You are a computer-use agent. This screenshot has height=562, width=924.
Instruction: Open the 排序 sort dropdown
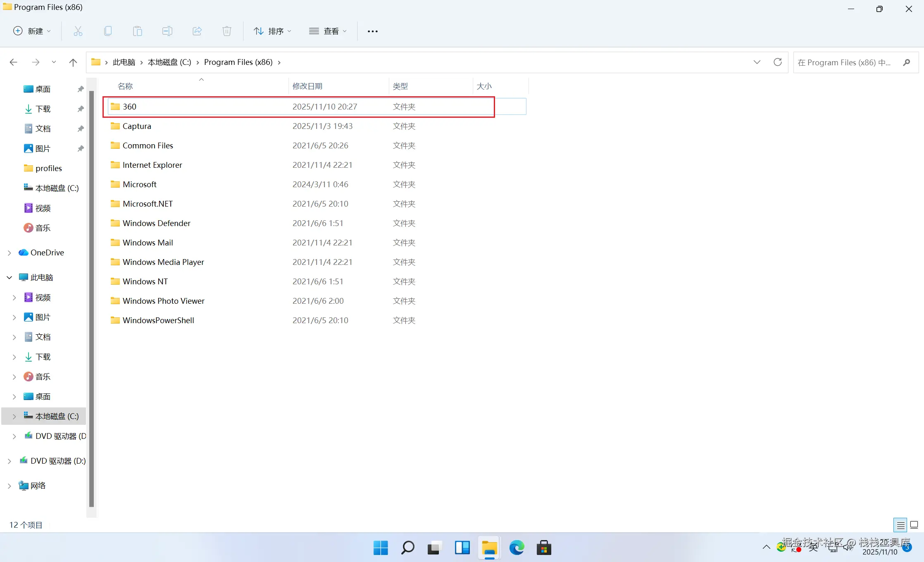(272, 31)
